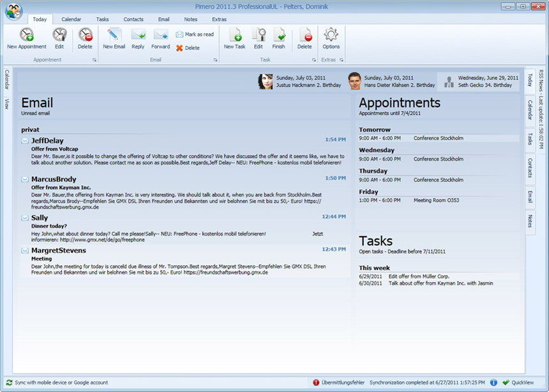The image size is (549, 392).
Task: Click the task Delete icon
Action: [x=305, y=34]
